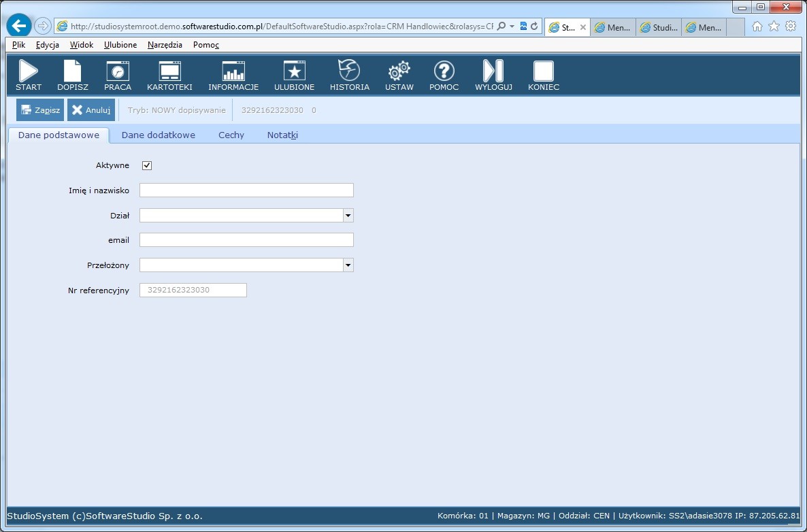The height and width of the screenshot is (532, 807).
Task: Open the Narzędzia menu
Action: (x=165, y=45)
